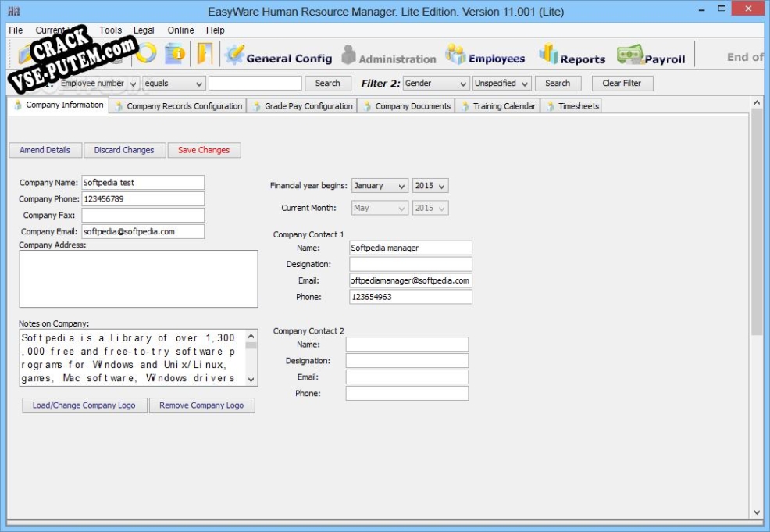Click Clear Filter button
The width and height of the screenshot is (770, 532).
pyautogui.click(x=622, y=84)
